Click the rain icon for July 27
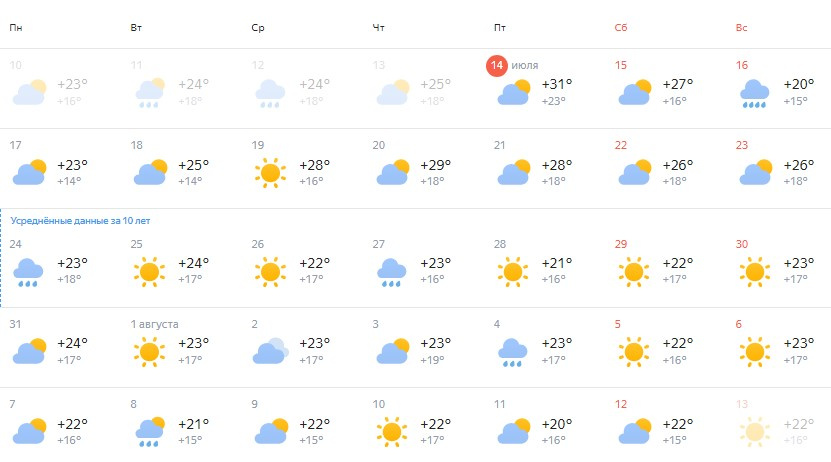The height and width of the screenshot is (462, 831). coord(391,271)
